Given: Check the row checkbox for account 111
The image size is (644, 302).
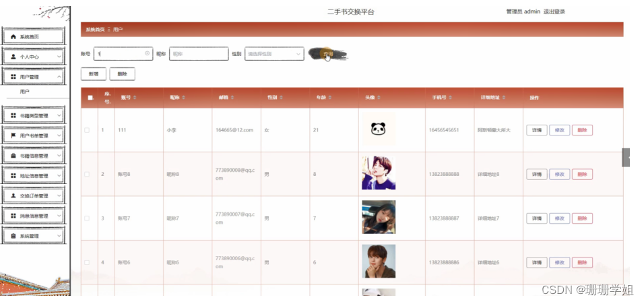Looking at the screenshot, I should pyautogui.click(x=87, y=130).
